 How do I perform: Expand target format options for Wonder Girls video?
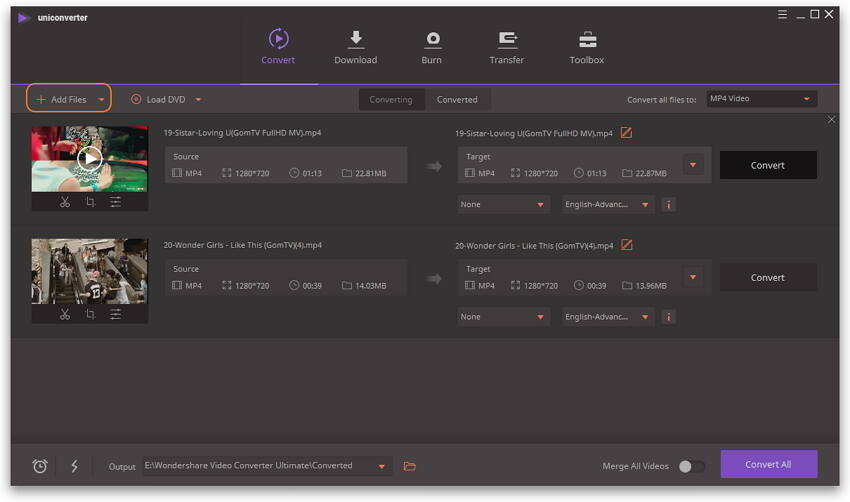pyautogui.click(x=693, y=277)
